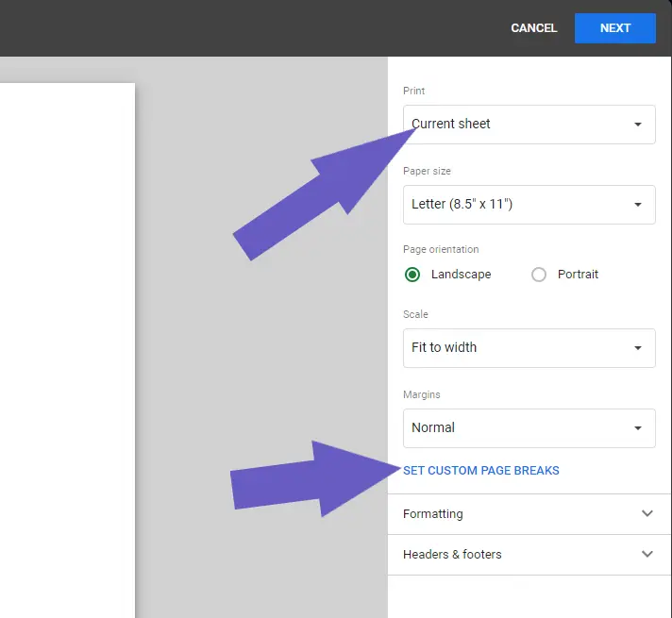Screen dimensions: 672x618
Task: Open the Scale dropdown showing Fit to width
Action: (x=529, y=348)
